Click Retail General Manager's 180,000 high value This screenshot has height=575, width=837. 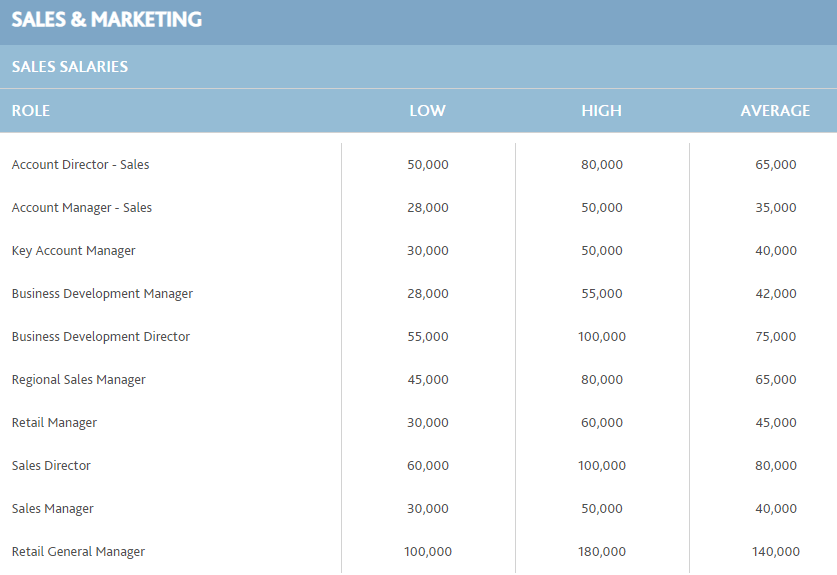coord(602,552)
